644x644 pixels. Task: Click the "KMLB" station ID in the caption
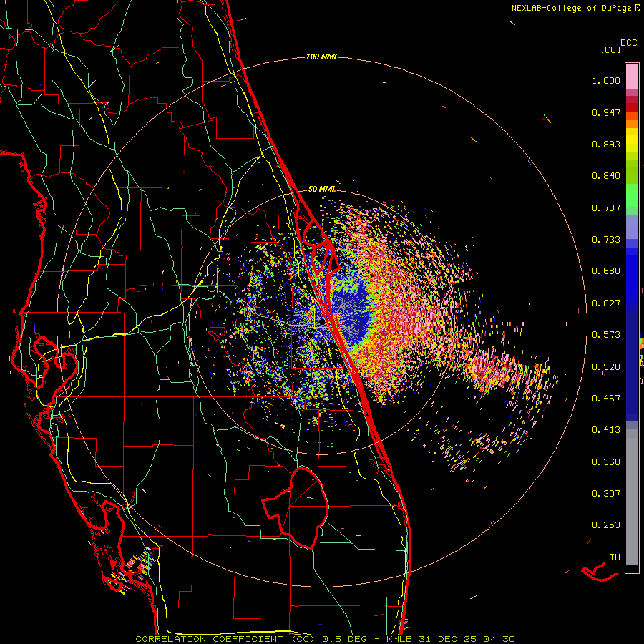tap(401, 639)
